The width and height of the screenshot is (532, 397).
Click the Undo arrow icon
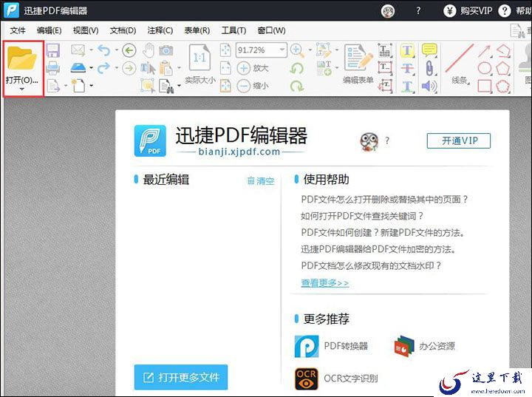coord(104,50)
